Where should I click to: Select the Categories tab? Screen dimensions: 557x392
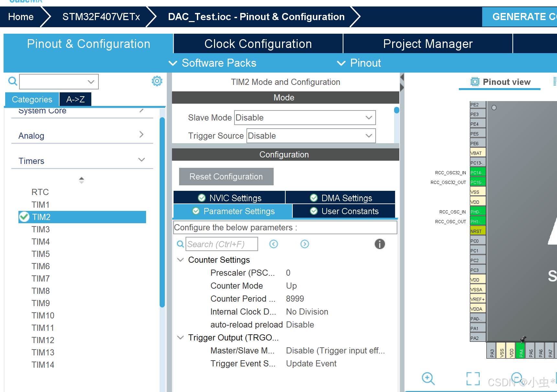[32, 99]
